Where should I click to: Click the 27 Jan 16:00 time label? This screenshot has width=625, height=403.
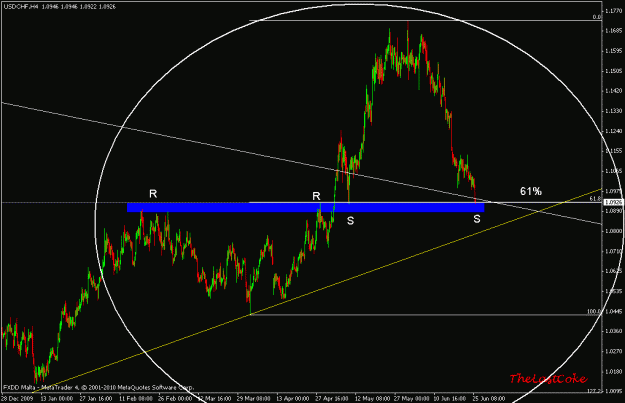(x=95, y=399)
